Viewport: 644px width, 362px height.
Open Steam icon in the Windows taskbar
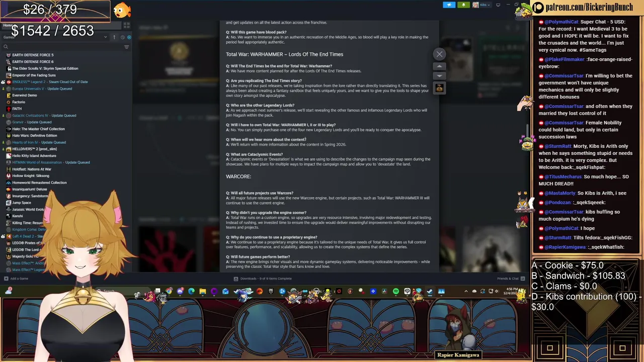[x=430, y=291]
